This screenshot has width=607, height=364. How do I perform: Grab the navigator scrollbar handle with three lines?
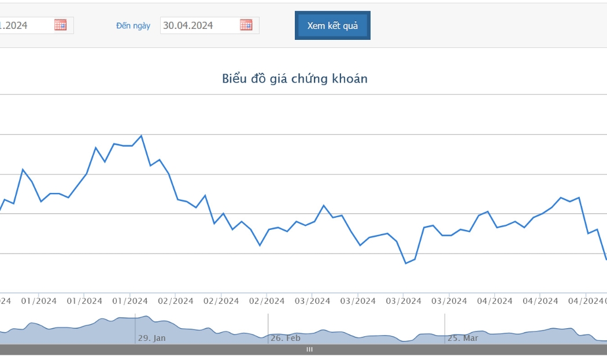pyautogui.click(x=309, y=350)
